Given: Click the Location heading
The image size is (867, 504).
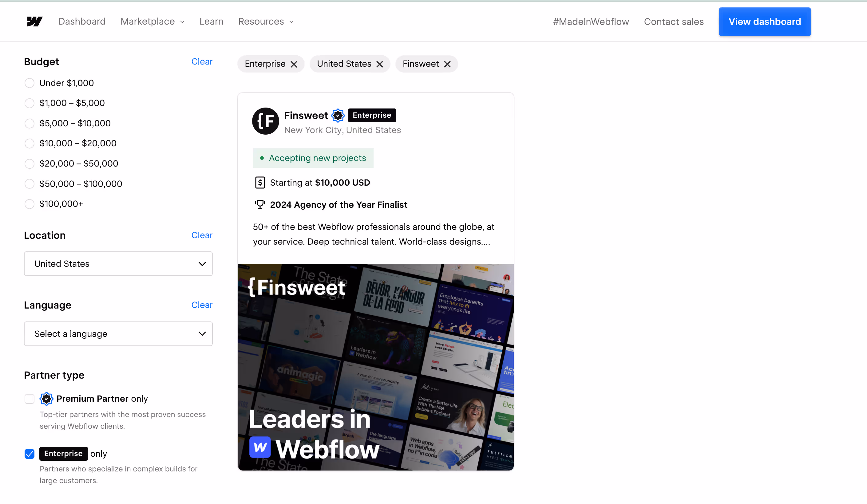Looking at the screenshot, I should [x=45, y=235].
